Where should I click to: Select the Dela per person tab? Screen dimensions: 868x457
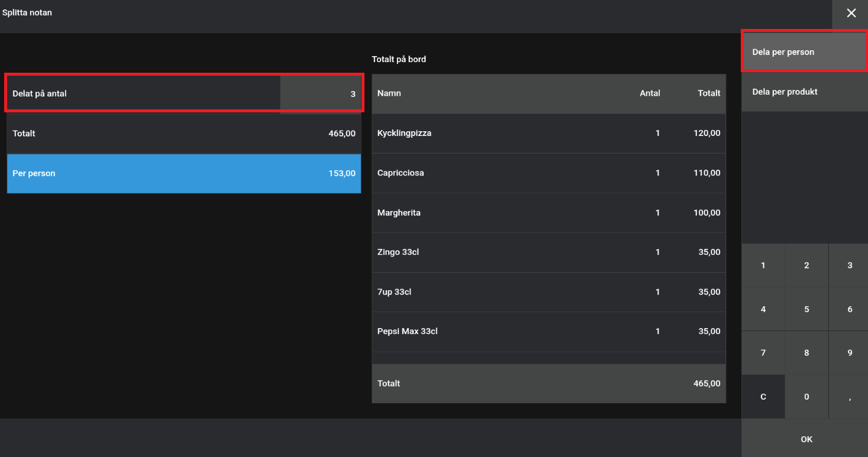click(x=804, y=52)
